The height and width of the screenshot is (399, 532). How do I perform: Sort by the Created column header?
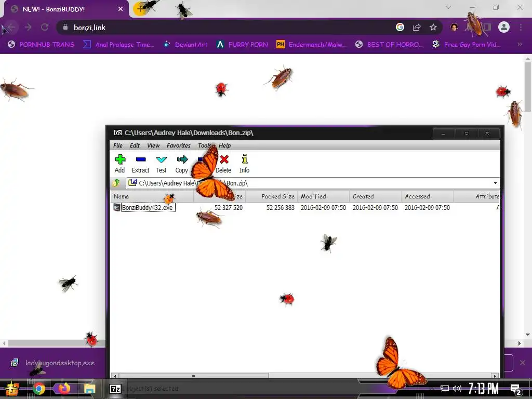tap(375, 196)
